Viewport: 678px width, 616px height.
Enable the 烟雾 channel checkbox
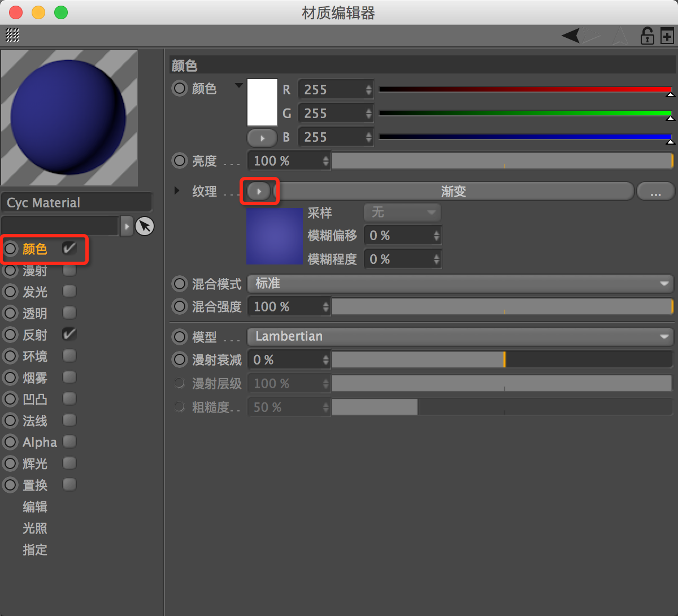coord(69,377)
